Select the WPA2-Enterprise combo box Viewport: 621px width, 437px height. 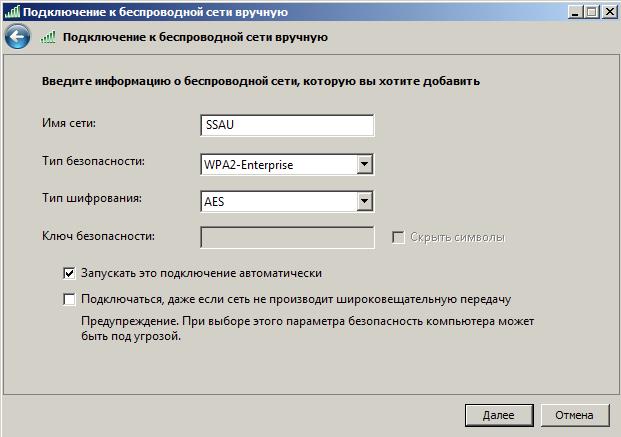(287, 164)
